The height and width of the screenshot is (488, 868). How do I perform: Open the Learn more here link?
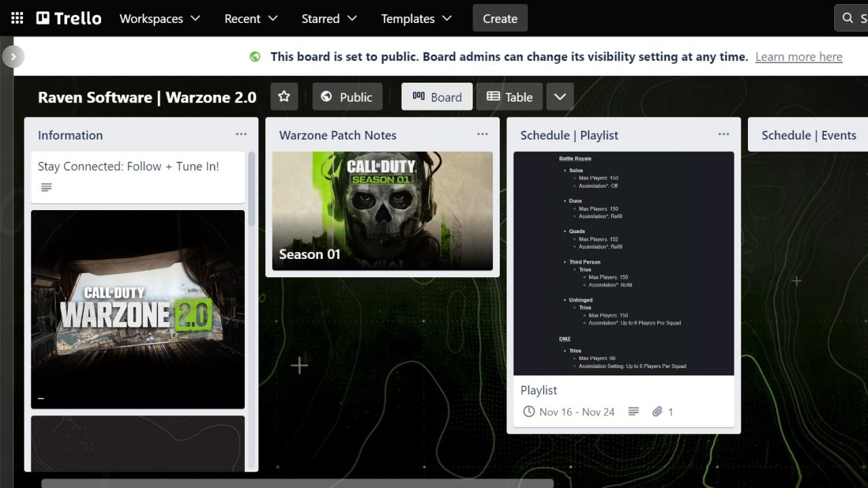pyautogui.click(x=798, y=57)
